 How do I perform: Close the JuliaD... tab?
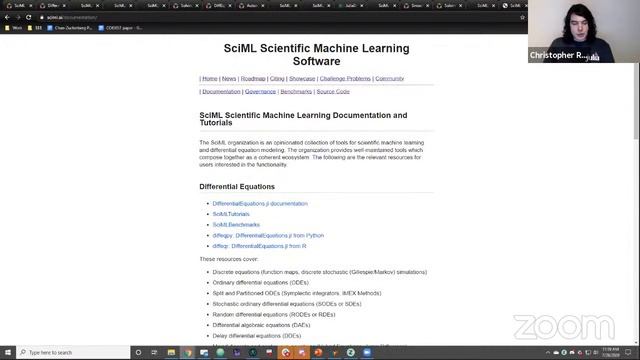pyautogui.click(x=362, y=6)
